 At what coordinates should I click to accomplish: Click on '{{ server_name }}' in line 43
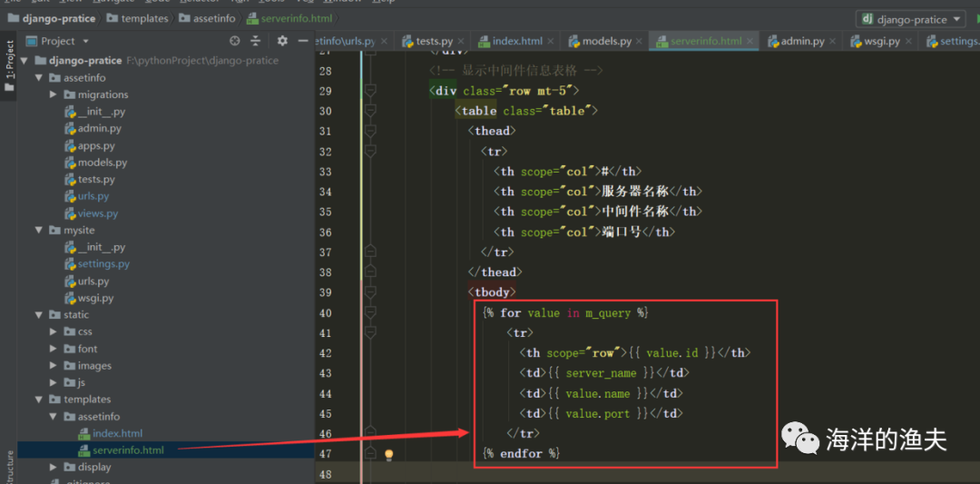point(603,373)
